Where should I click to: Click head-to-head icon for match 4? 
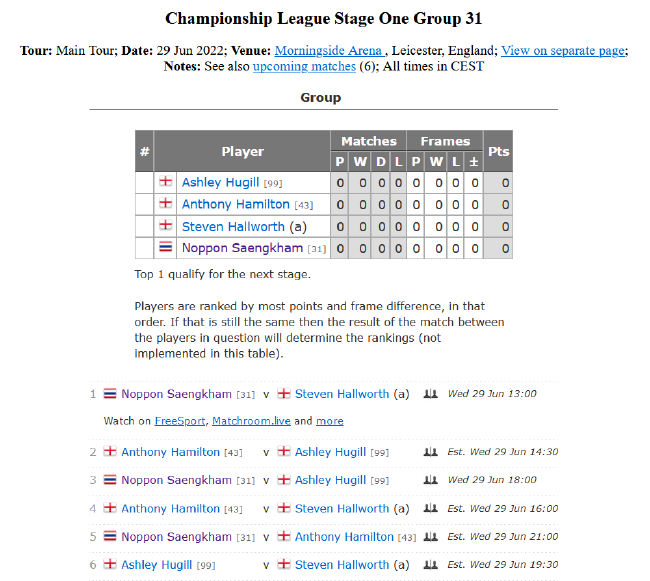point(430,508)
